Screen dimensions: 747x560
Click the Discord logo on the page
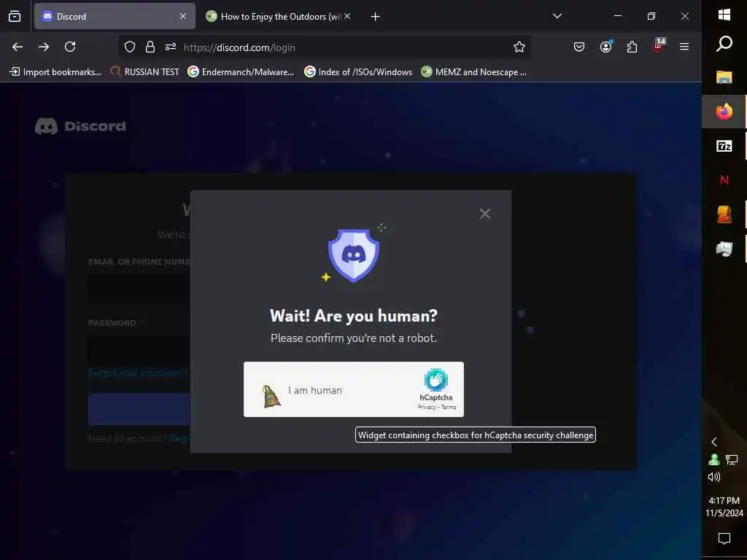80,126
